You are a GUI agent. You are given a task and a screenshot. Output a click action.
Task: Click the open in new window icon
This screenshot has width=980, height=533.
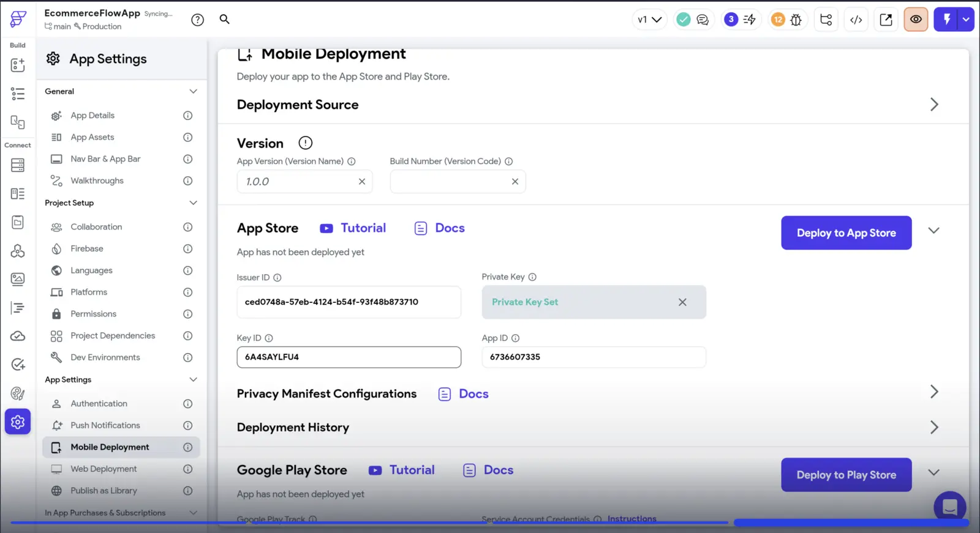(x=886, y=20)
